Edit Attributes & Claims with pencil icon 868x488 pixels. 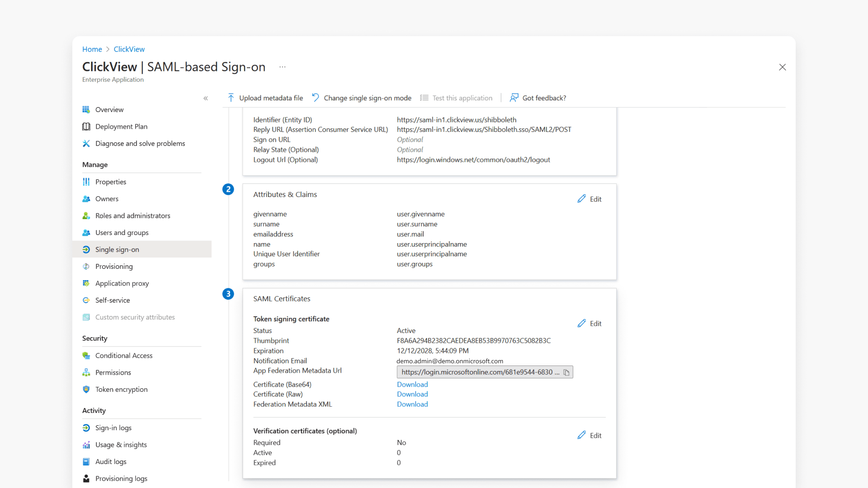pos(590,199)
